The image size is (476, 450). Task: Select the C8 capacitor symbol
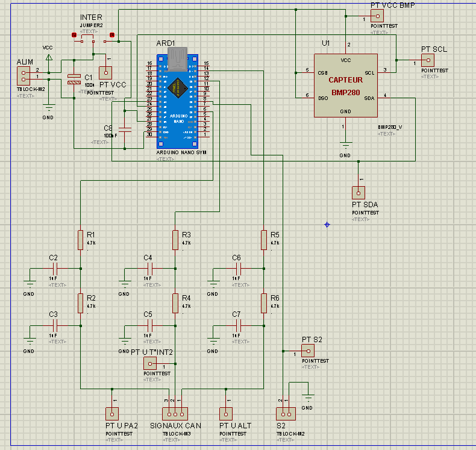tap(125, 130)
